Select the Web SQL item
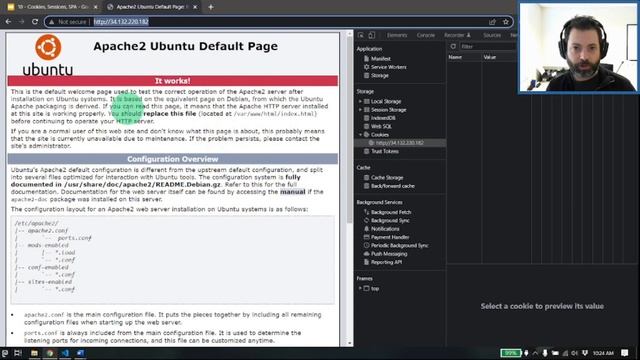 (381, 127)
